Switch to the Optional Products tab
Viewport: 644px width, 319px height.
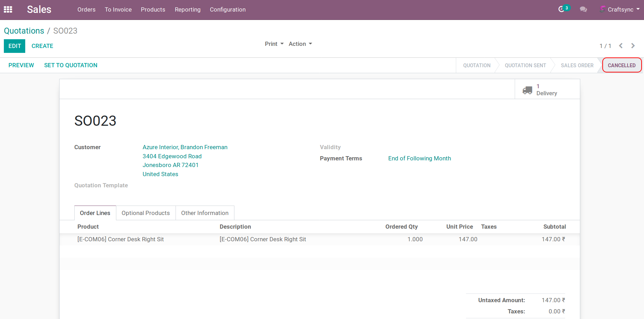point(145,213)
